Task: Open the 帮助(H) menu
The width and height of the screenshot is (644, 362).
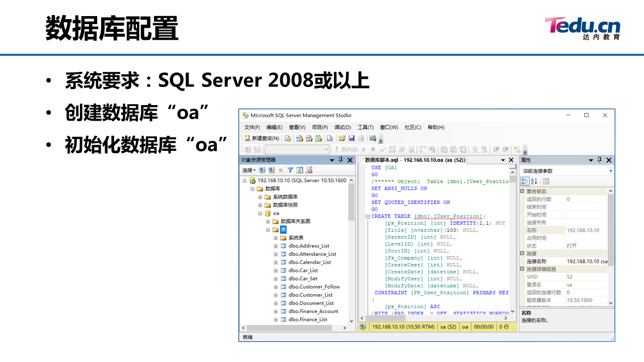Action: pyautogui.click(x=436, y=127)
